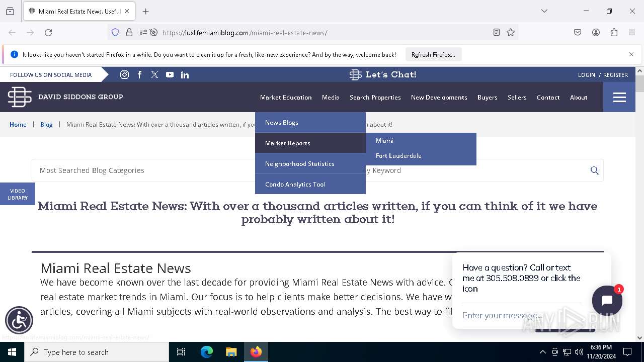Go to Blog breadcrumb

click(x=46, y=125)
